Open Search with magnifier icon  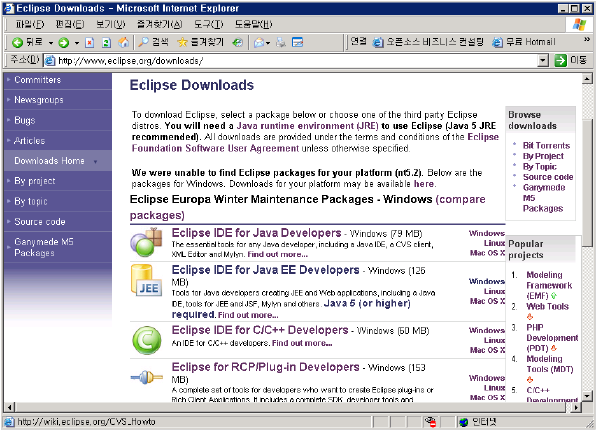pyautogui.click(x=143, y=42)
